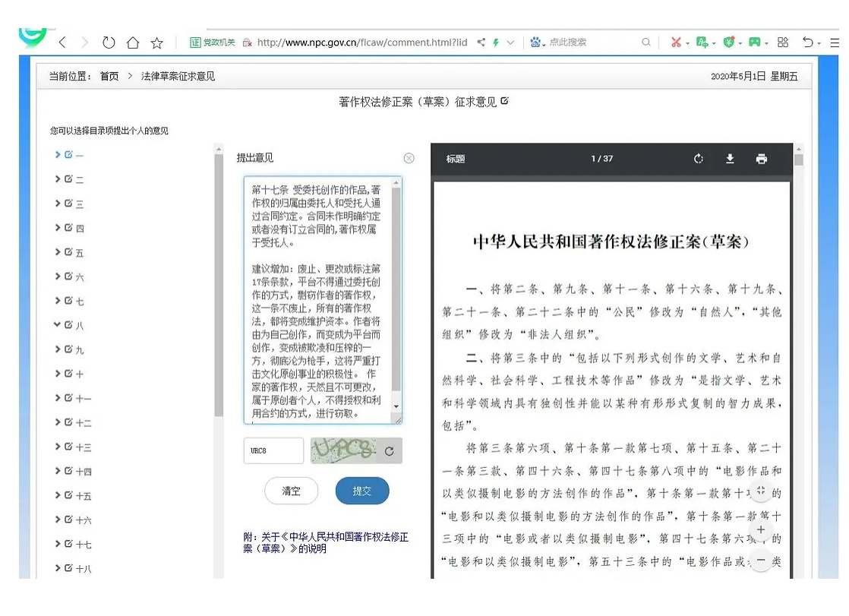Click the search magnifier icon
Image resolution: width=849 pixels, height=616 pixels.
(646, 42)
